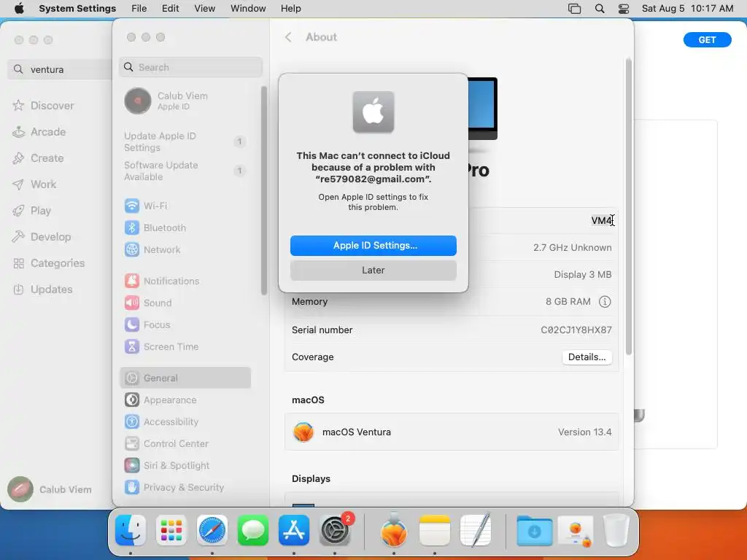The width and height of the screenshot is (747, 560).
Task: Open the Window menu
Action: tap(248, 9)
